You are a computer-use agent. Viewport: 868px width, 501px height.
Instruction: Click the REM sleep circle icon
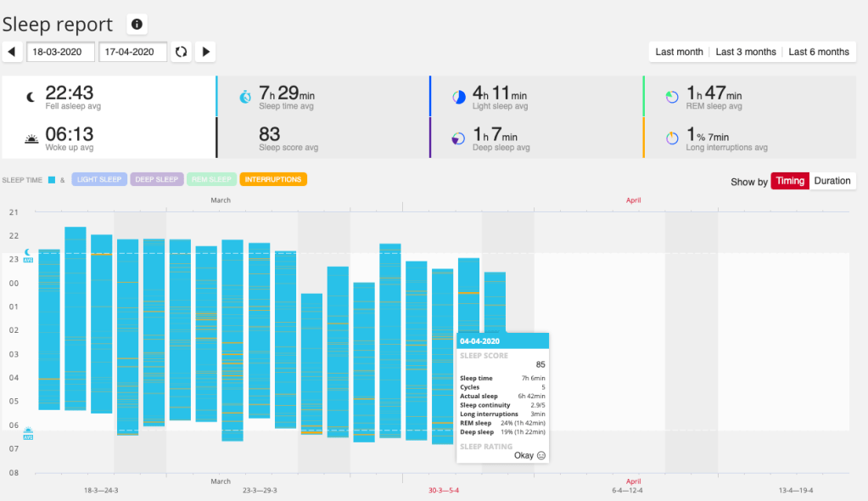671,97
